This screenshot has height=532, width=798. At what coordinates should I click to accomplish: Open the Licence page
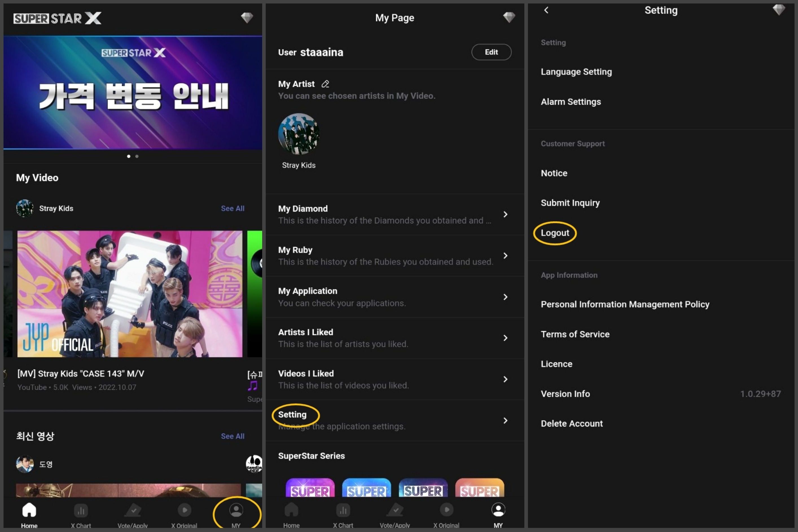[556, 364]
